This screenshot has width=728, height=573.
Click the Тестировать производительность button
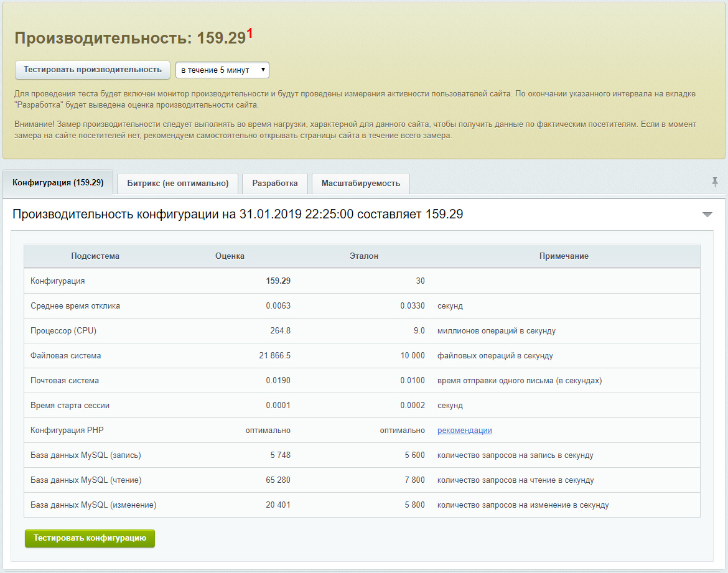(93, 70)
